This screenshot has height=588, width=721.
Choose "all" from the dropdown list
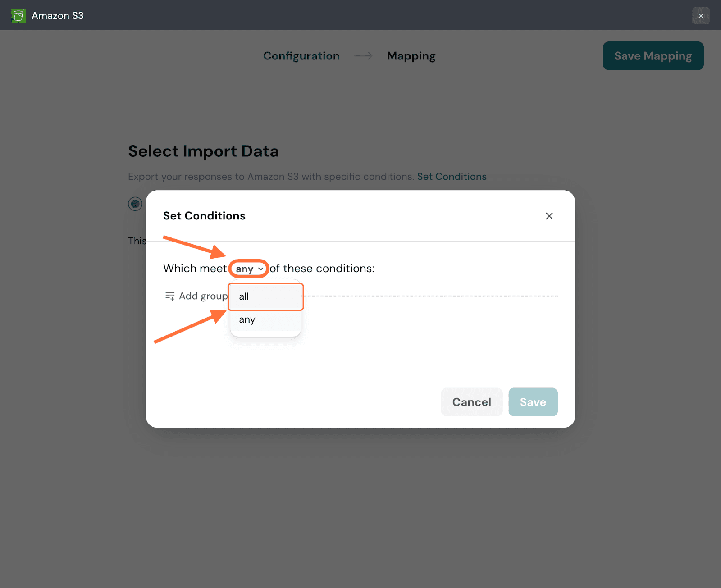click(265, 296)
